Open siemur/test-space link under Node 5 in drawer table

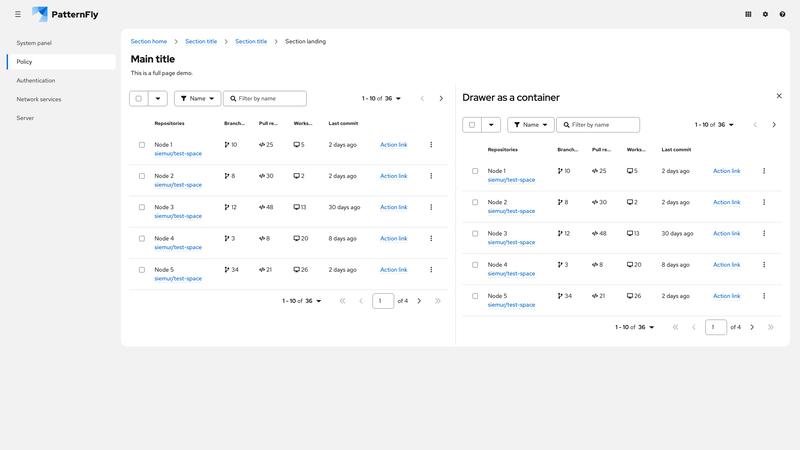point(511,305)
